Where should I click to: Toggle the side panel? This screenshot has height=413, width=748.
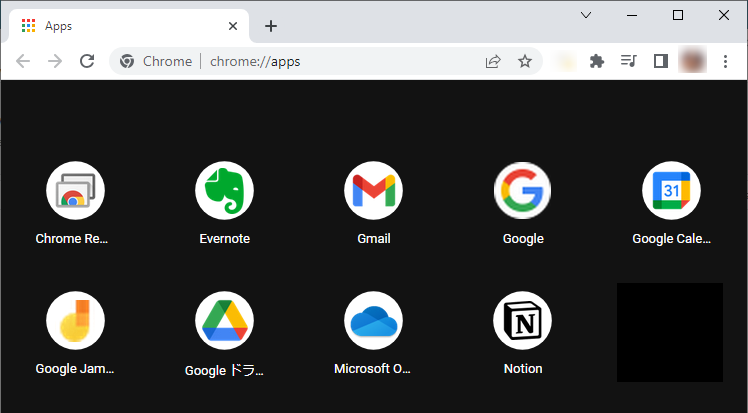point(661,61)
